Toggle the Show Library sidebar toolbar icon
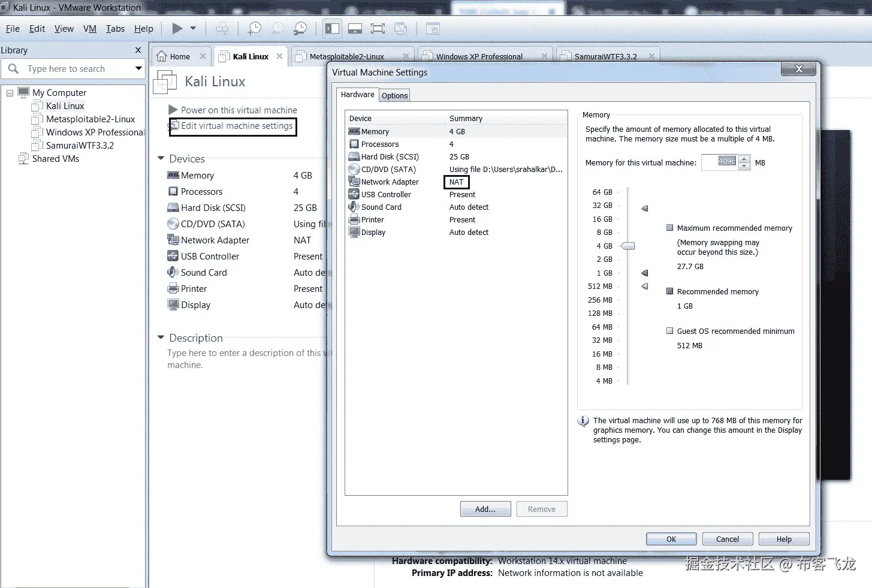872x588 pixels. click(332, 28)
